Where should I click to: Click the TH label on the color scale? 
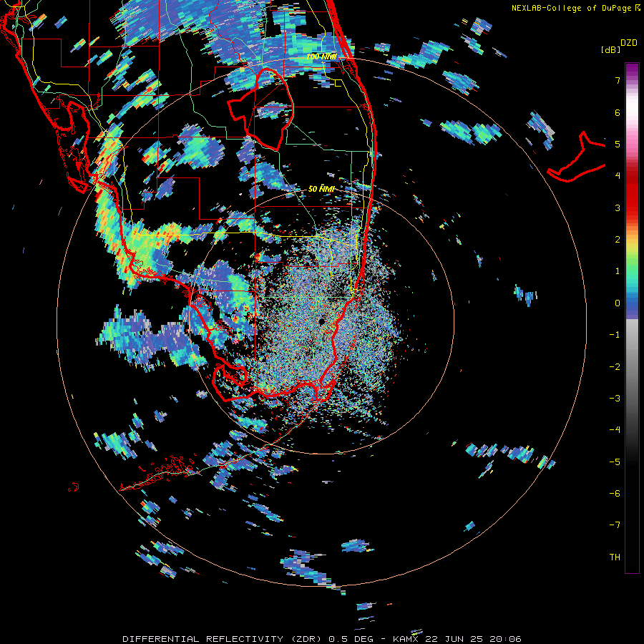[x=615, y=557]
